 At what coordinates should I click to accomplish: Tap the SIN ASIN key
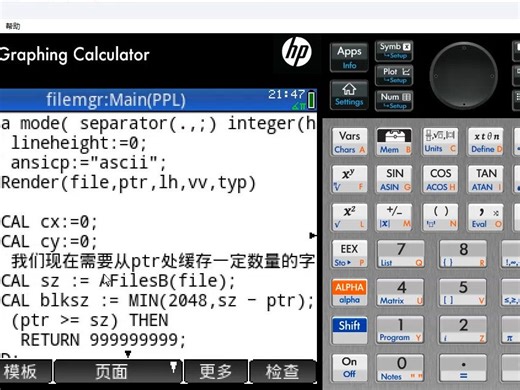[x=394, y=179]
